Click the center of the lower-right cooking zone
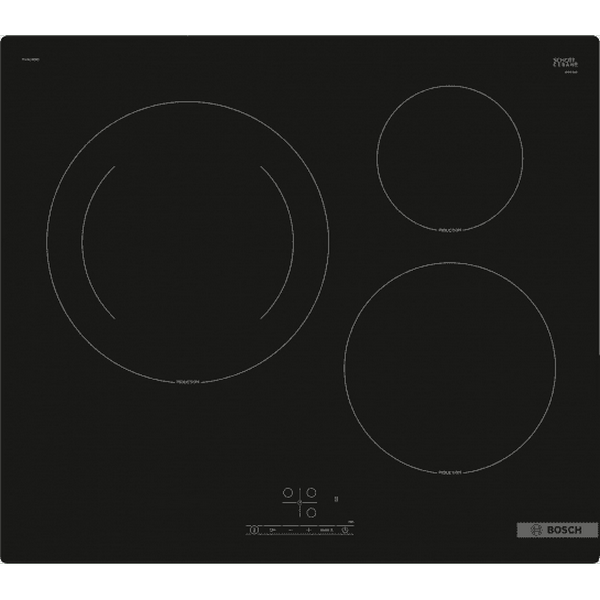The width and height of the screenshot is (600, 600). point(450,367)
